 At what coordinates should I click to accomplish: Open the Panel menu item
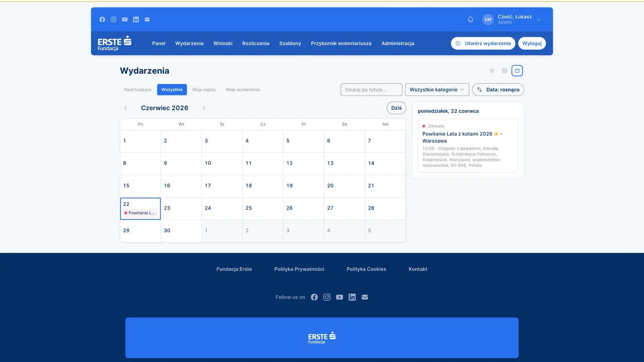pyautogui.click(x=159, y=43)
